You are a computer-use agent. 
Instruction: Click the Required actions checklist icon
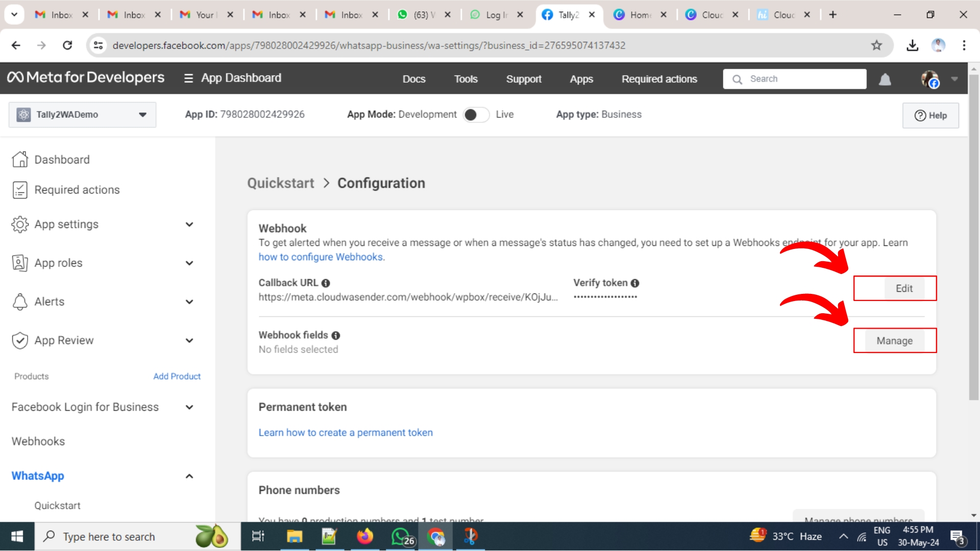(x=20, y=190)
